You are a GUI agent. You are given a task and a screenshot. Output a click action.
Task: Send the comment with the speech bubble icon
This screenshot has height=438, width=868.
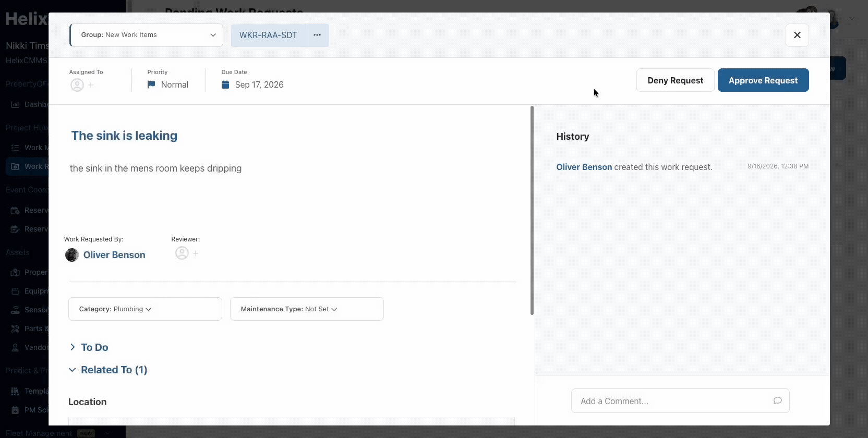(777, 400)
